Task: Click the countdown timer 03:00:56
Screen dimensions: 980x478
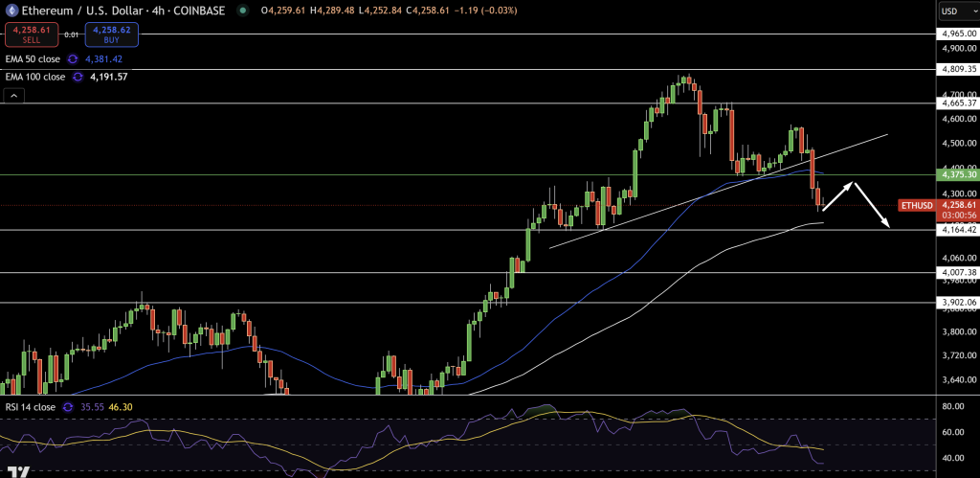Action: click(x=958, y=216)
